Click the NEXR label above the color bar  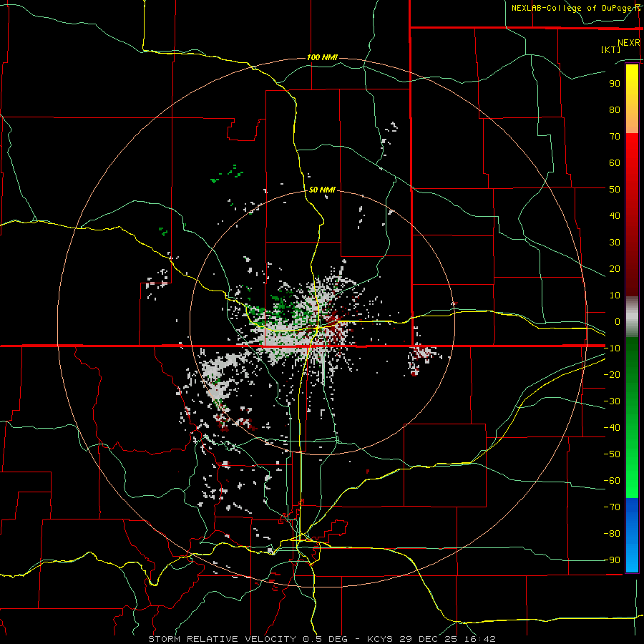pyautogui.click(x=629, y=43)
